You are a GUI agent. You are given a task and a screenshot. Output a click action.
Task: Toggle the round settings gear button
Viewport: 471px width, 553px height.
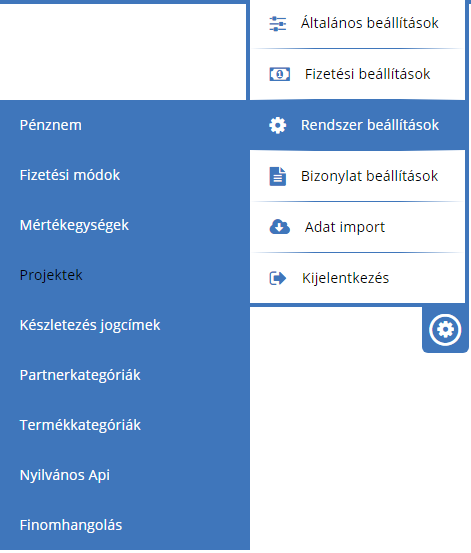coord(445,330)
